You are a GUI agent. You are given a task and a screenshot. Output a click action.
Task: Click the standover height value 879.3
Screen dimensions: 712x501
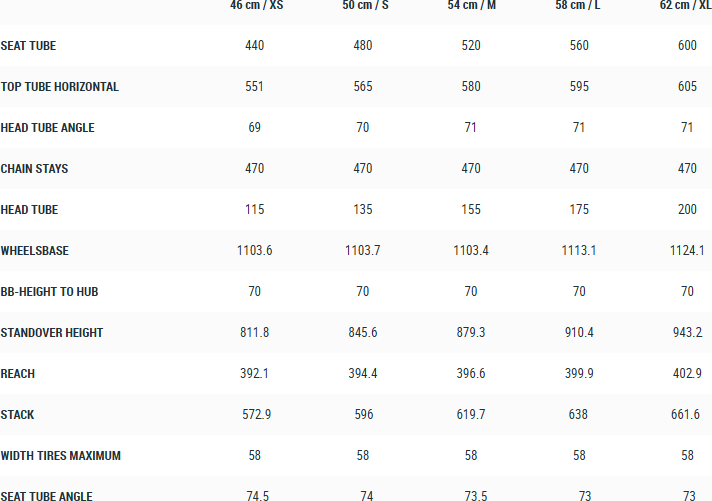coord(471,333)
